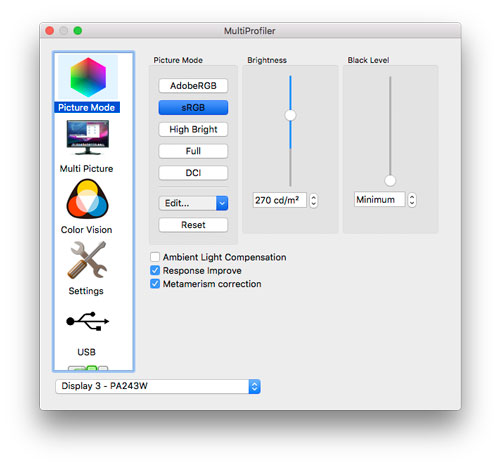
Task: Click the partially visible sidebar icon below USB
Action: click(88, 368)
